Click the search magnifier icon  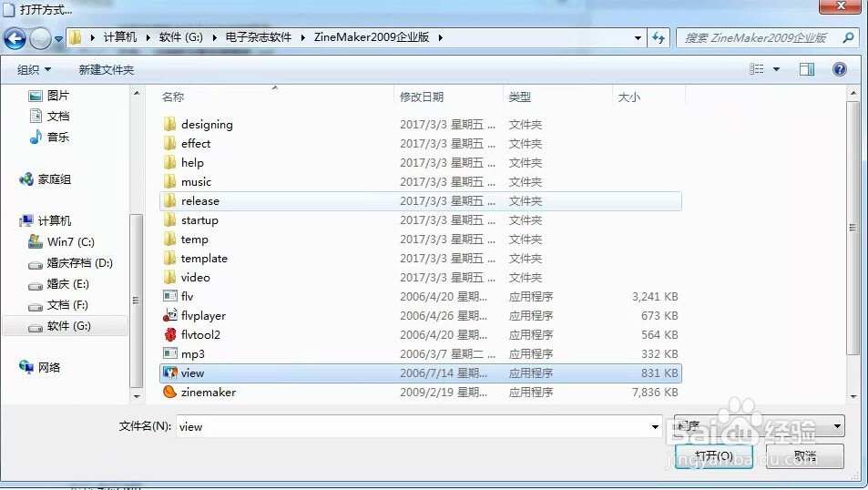pos(848,37)
